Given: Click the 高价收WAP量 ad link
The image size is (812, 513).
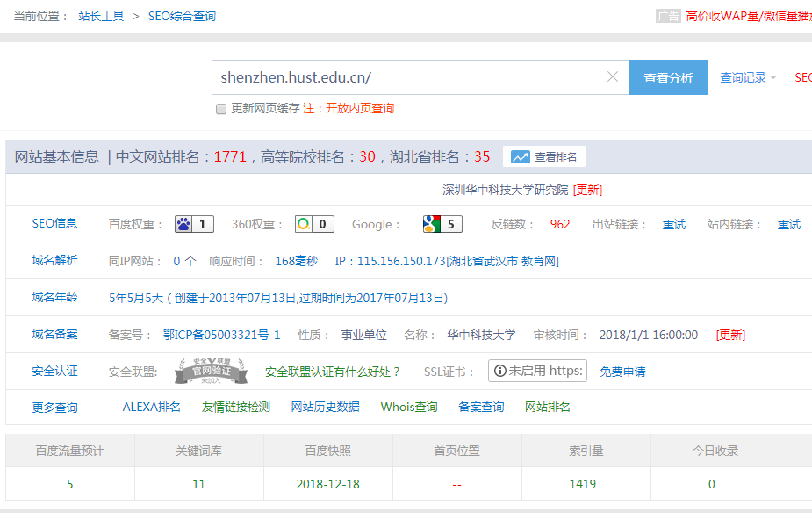Looking at the screenshot, I should [749, 16].
